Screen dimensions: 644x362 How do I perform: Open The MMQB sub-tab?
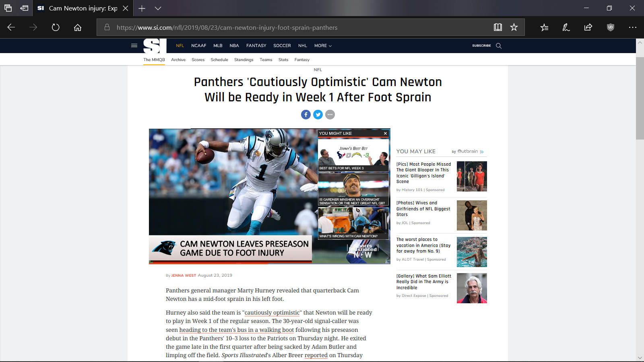click(154, 60)
